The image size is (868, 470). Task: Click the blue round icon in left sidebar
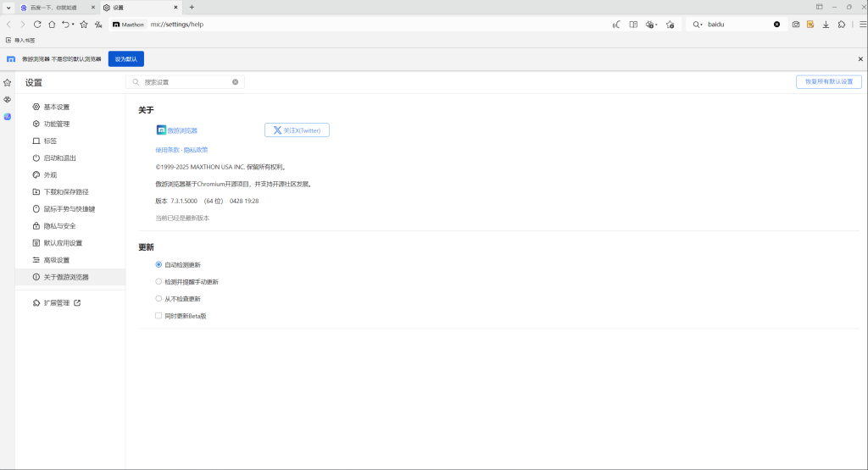[7, 117]
